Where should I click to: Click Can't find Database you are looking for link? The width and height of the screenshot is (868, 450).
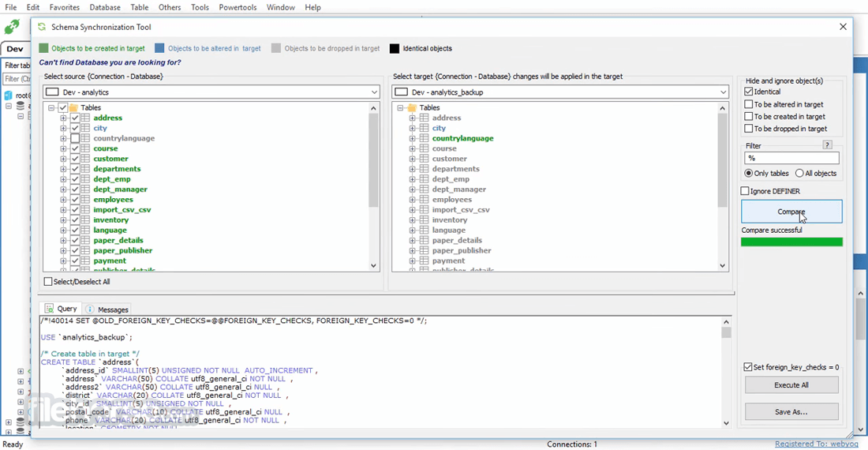[110, 62]
